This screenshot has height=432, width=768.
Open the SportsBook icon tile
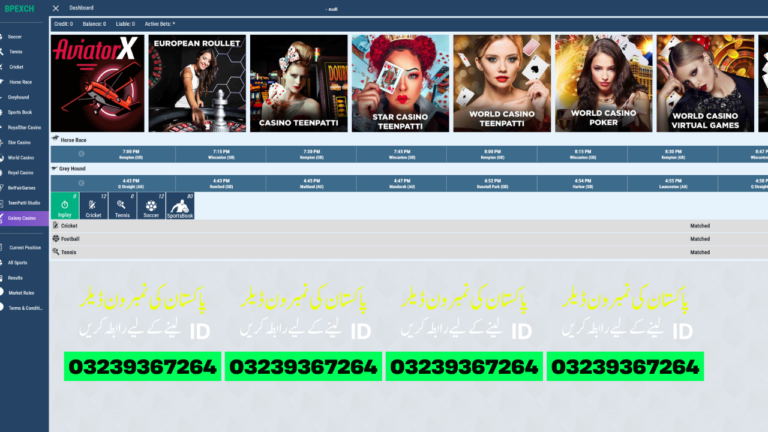(x=180, y=206)
